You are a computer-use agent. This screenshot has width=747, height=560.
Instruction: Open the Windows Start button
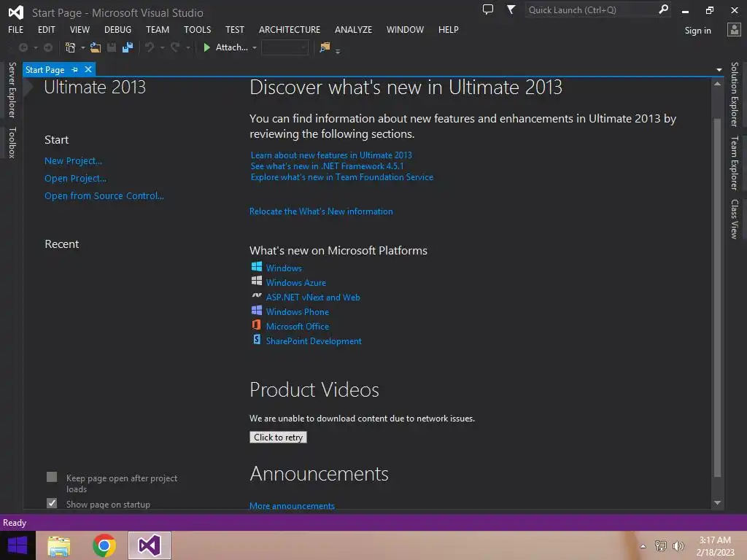(x=18, y=545)
